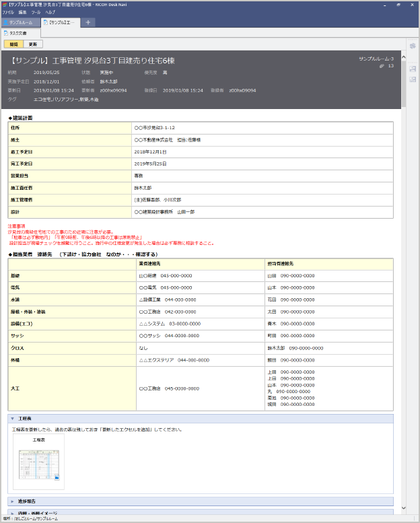This screenshot has height=523, width=420.
Task: Click the gear-like icon at top of right sidebar
Action: 413,46
